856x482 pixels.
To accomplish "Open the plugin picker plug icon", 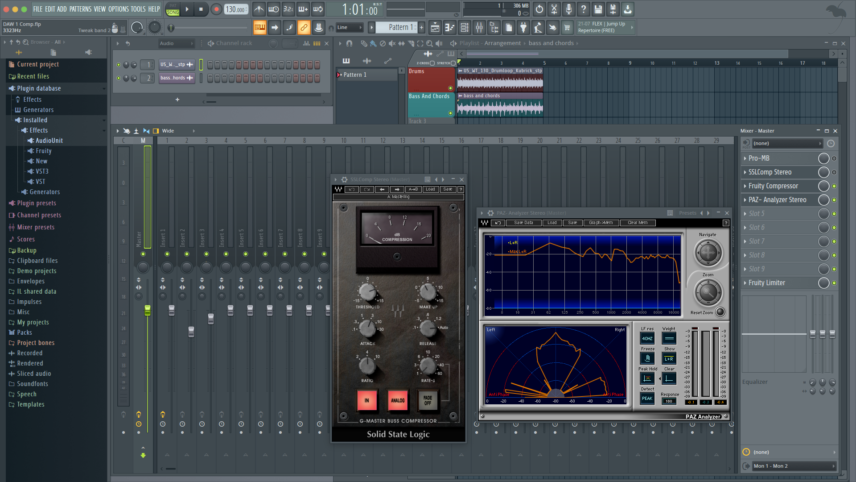I will 523,27.
